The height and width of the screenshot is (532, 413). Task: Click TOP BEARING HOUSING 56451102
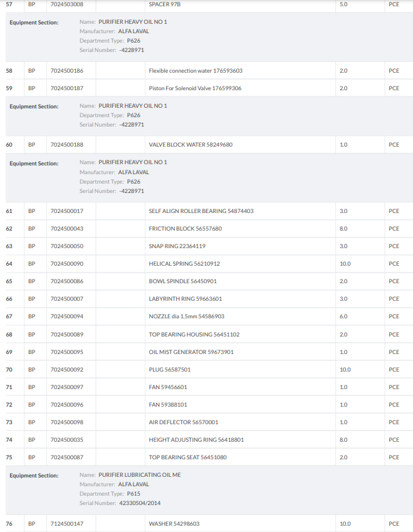(x=194, y=335)
